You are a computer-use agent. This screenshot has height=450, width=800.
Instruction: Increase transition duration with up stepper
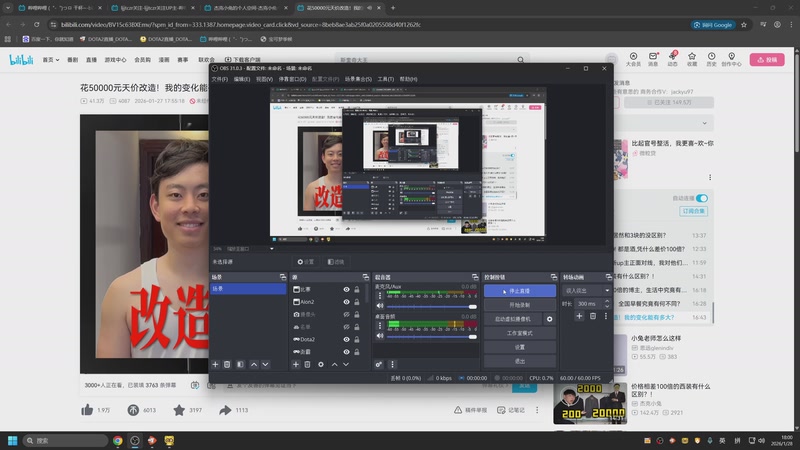point(607,301)
